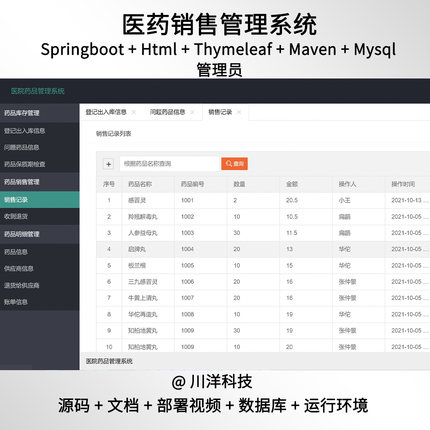This screenshot has width=430, height=430.
Task: Focus the drug name search field
Action: coord(169,164)
